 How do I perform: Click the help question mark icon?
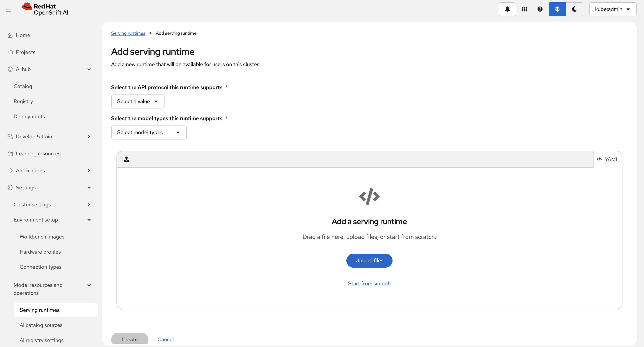(540, 9)
